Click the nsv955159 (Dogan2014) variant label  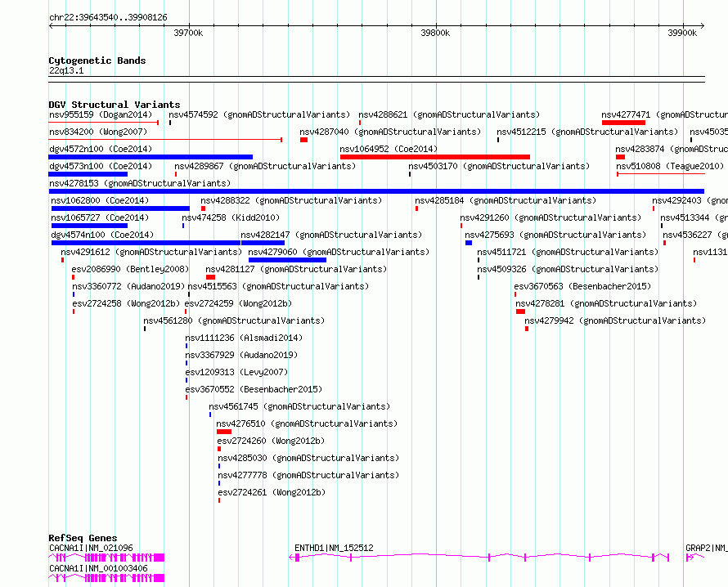point(101,114)
